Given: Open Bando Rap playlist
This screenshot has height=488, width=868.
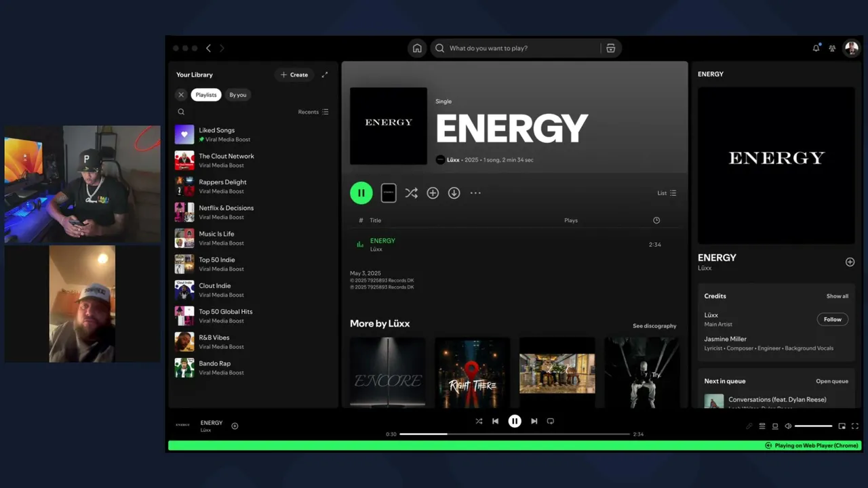Looking at the screenshot, I should pos(253,367).
